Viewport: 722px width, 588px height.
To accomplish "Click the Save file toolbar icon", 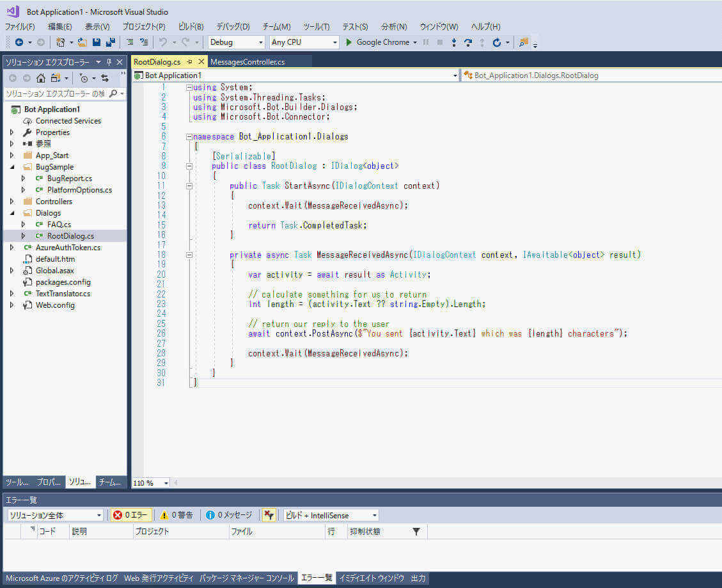I will tap(97, 42).
